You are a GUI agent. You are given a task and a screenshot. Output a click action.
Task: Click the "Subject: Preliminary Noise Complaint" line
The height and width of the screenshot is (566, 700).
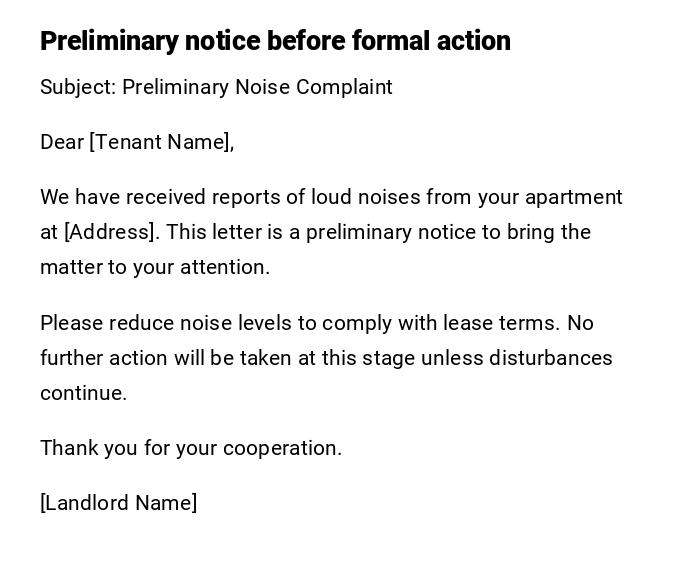tap(216, 87)
